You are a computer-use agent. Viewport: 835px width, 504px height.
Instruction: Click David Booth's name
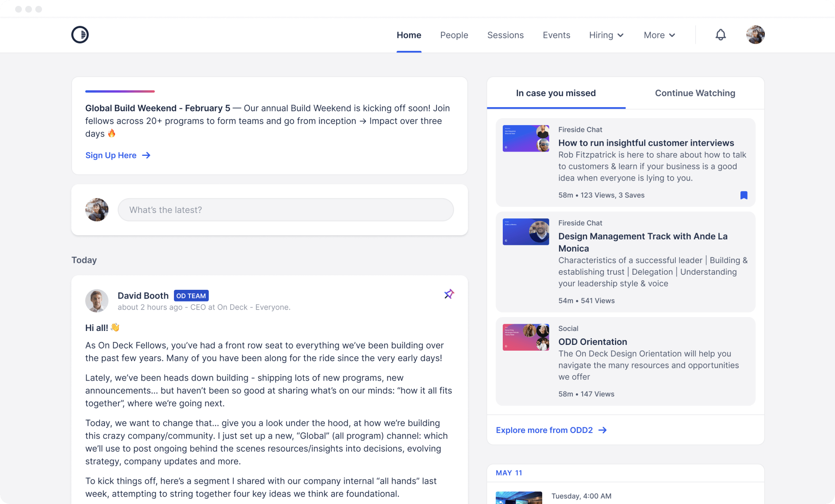tap(143, 296)
